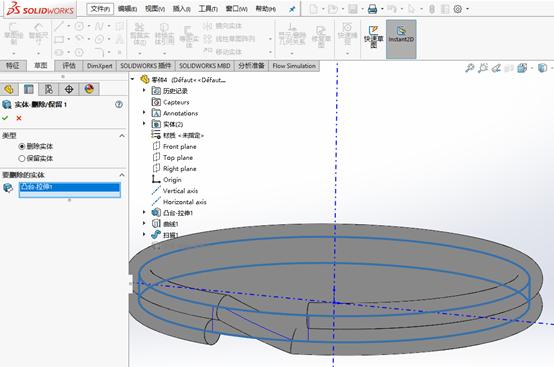
Task: Click the save icon in top toolbar
Action: 353,9
